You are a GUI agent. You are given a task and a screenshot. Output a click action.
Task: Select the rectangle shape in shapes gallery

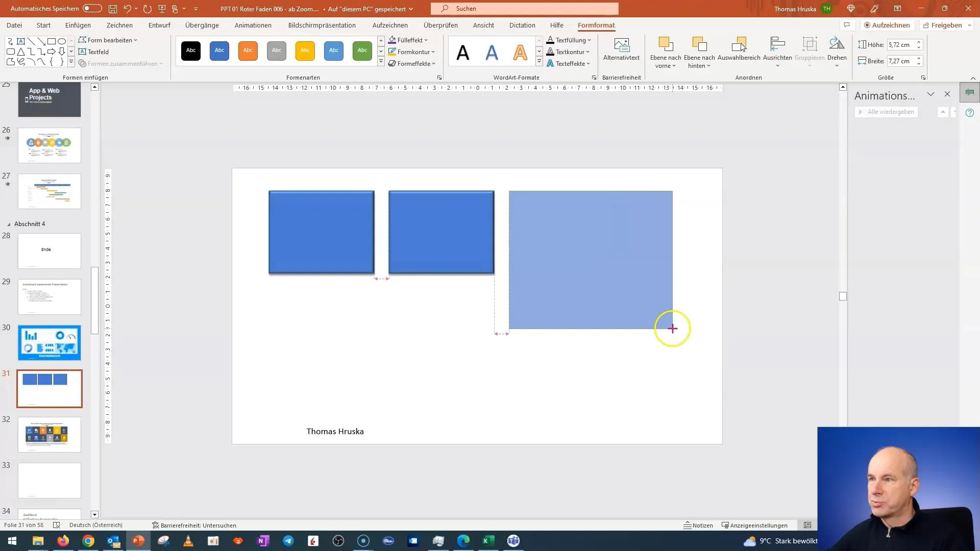point(52,41)
